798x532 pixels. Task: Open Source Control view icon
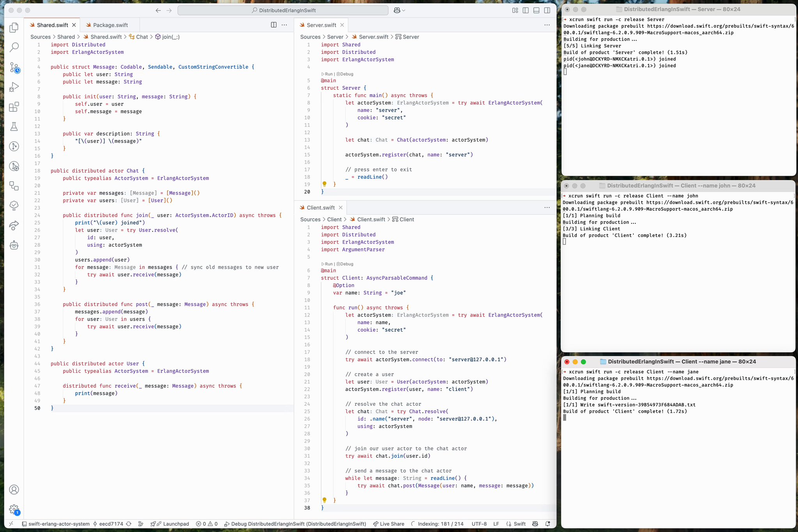point(14,67)
